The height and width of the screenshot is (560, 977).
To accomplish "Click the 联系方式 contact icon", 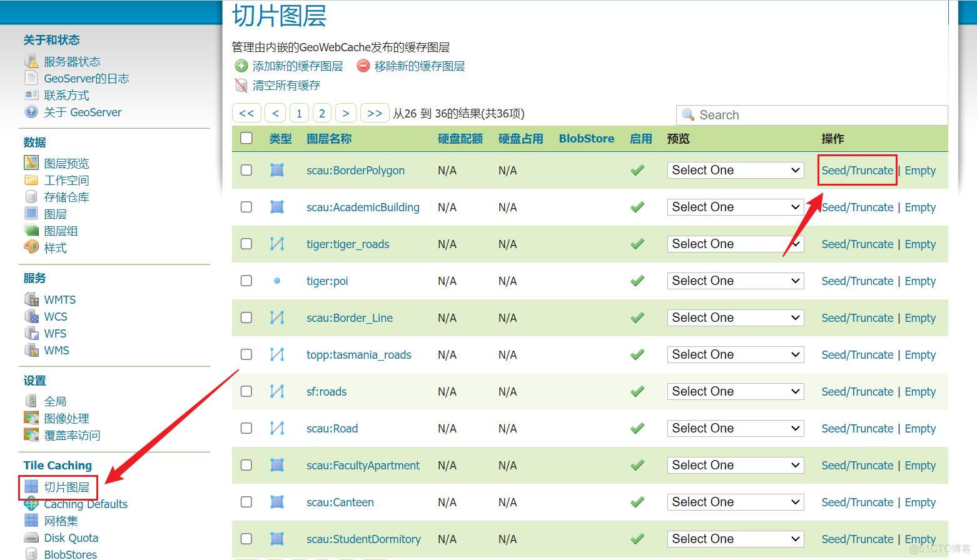I will 31,95.
